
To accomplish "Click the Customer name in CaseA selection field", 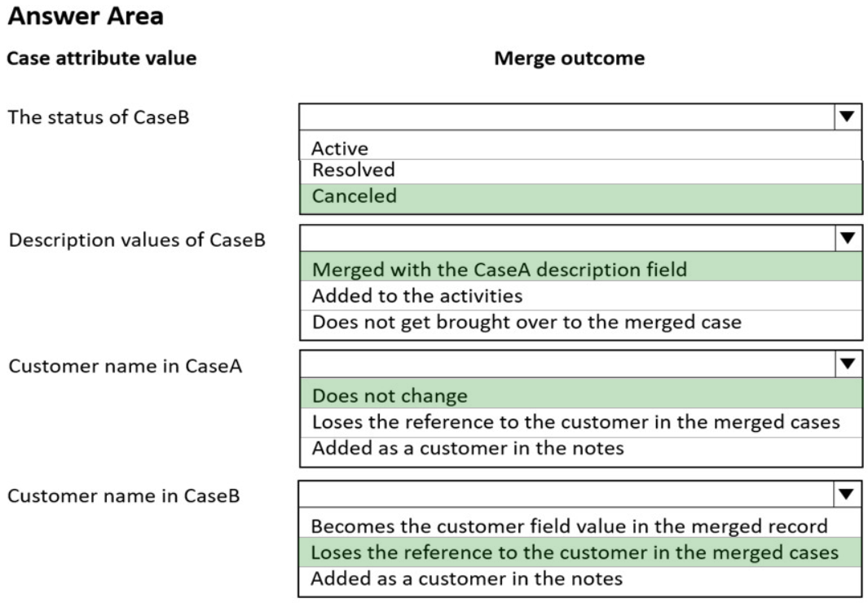I will pos(567,363).
